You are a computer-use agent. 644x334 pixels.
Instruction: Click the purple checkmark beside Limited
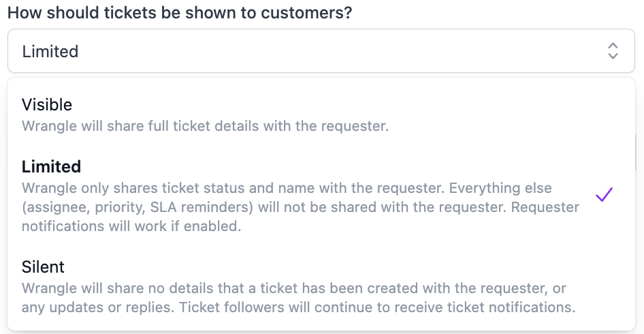click(x=604, y=195)
